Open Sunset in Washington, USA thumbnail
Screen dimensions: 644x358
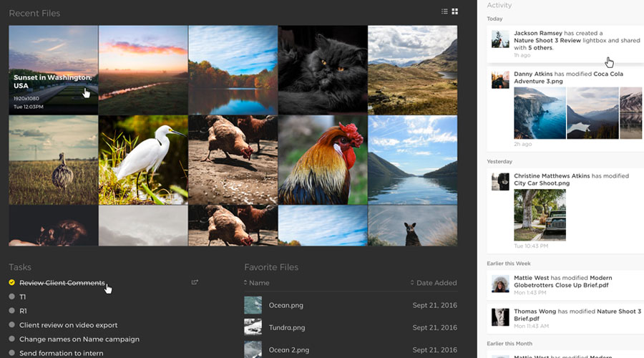click(x=54, y=70)
